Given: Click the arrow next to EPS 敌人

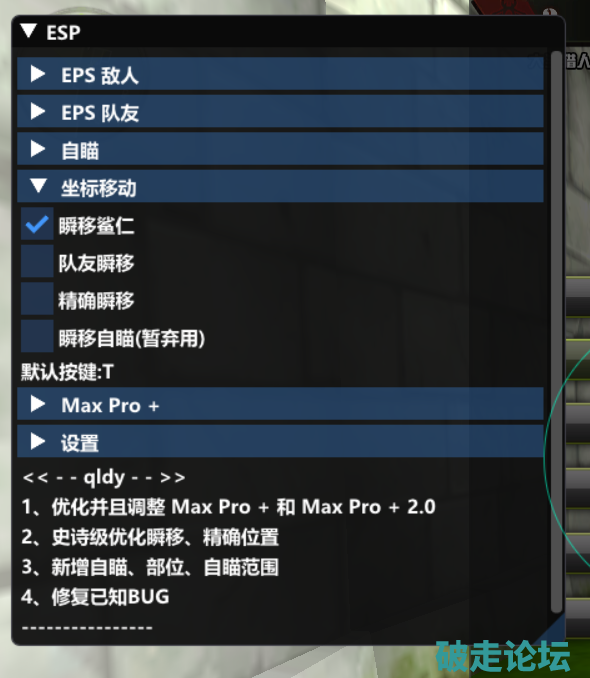Looking at the screenshot, I should tap(38, 74).
